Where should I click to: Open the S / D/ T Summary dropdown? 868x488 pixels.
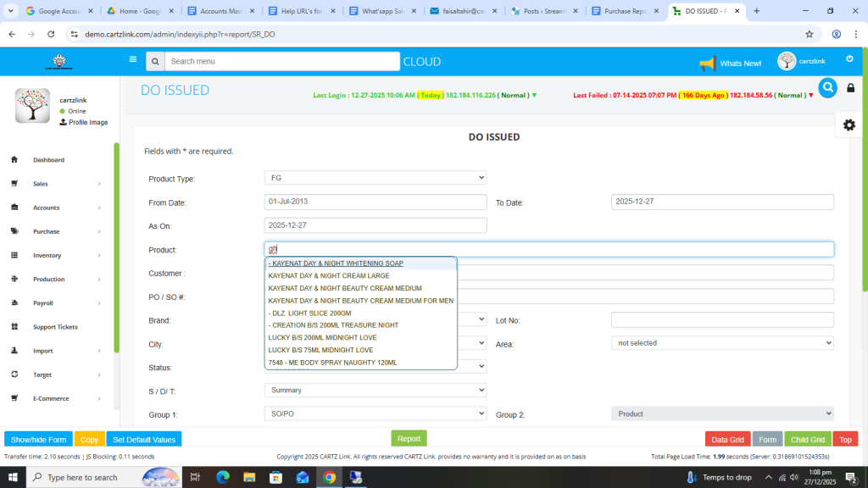376,391
